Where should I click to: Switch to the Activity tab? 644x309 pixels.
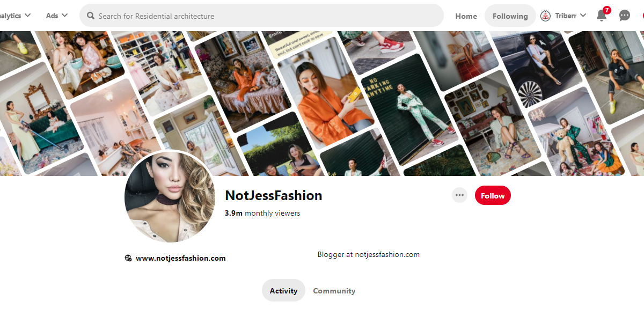(x=283, y=291)
